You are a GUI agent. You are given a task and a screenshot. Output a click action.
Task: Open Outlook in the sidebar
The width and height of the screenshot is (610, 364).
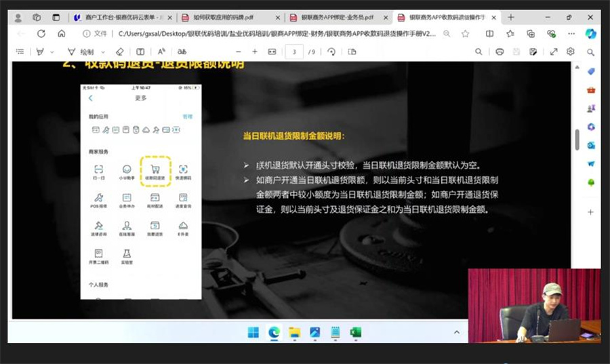point(591,145)
